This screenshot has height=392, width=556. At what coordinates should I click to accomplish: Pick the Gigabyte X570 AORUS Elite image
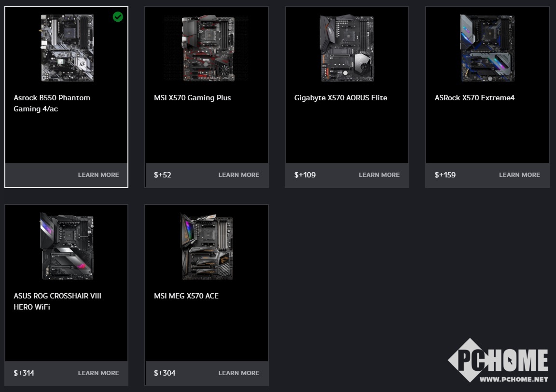pyautogui.click(x=347, y=48)
